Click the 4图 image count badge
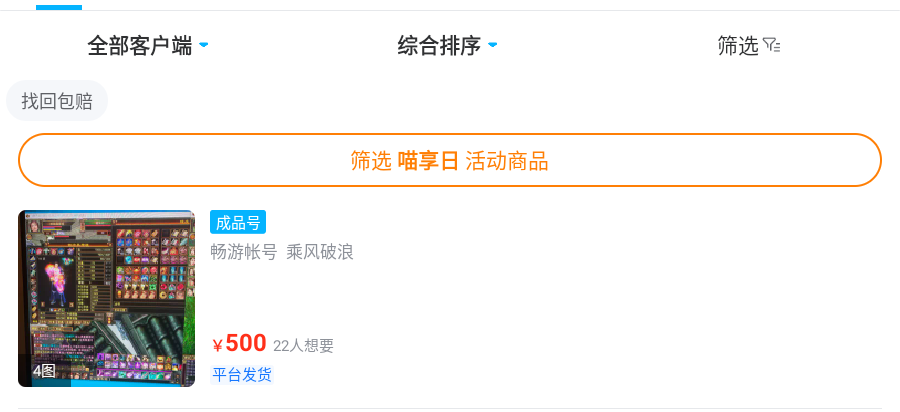This screenshot has width=900, height=412. tap(44, 371)
